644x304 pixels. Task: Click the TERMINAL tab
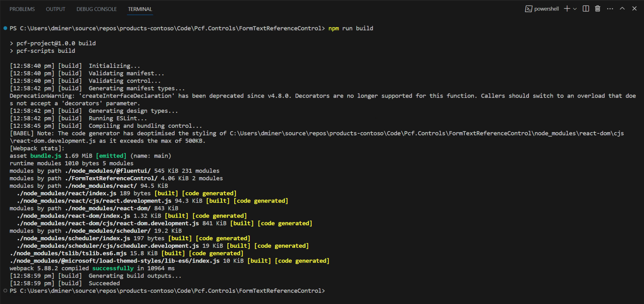pyautogui.click(x=139, y=9)
